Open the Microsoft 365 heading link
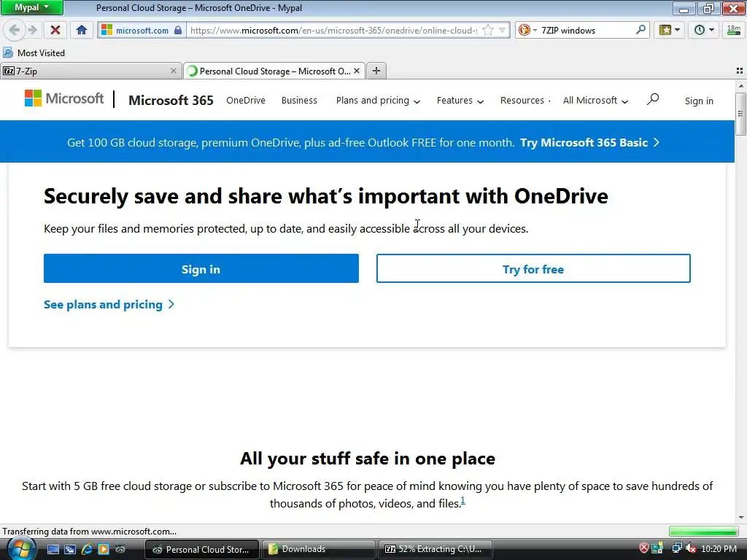The image size is (747, 560). pyautogui.click(x=171, y=101)
